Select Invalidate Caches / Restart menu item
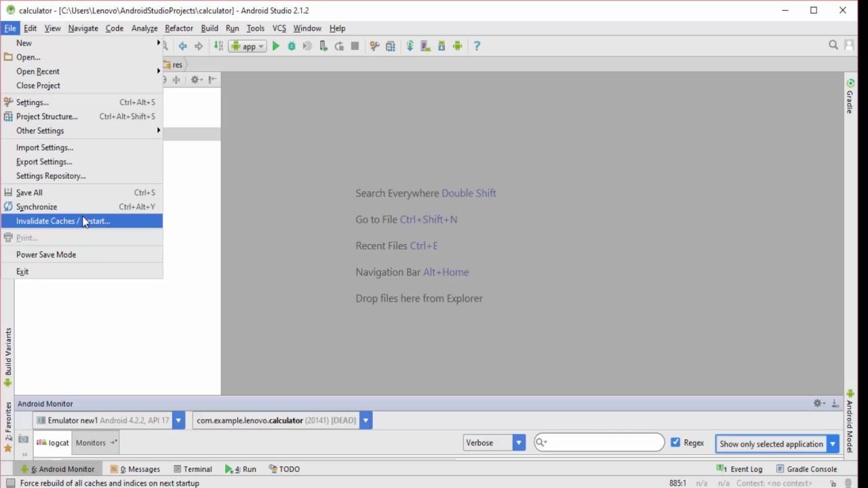 (x=81, y=221)
